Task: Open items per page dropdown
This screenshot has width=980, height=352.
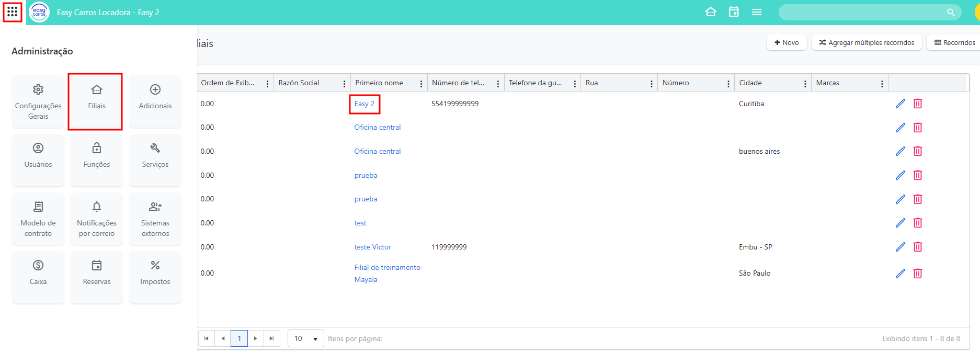Action: (x=306, y=338)
